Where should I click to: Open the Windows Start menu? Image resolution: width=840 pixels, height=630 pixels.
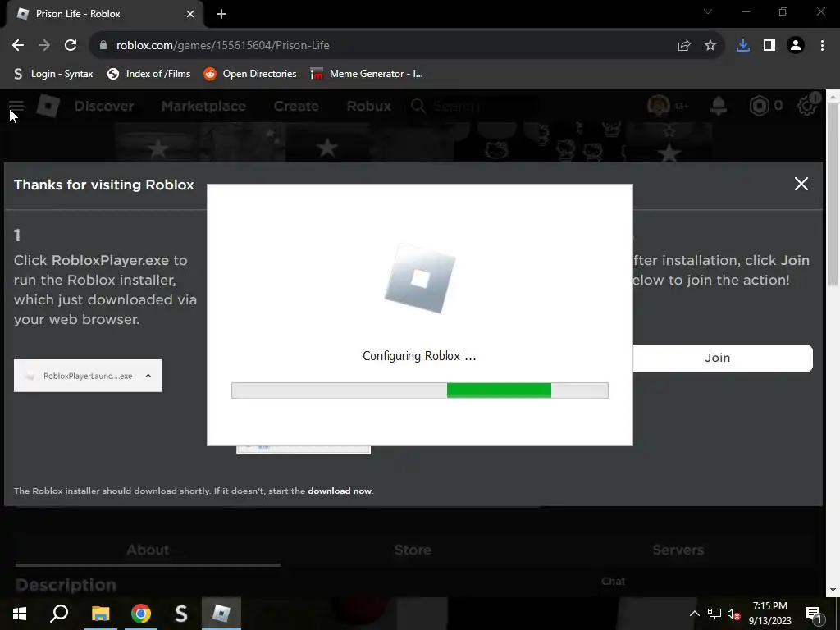20,614
